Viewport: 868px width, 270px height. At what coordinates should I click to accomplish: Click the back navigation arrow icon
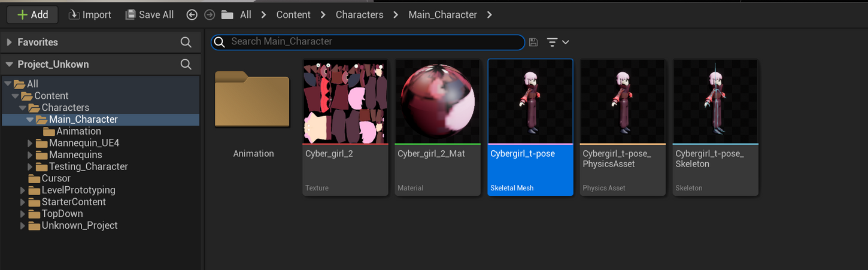click(x=192, y=15)
